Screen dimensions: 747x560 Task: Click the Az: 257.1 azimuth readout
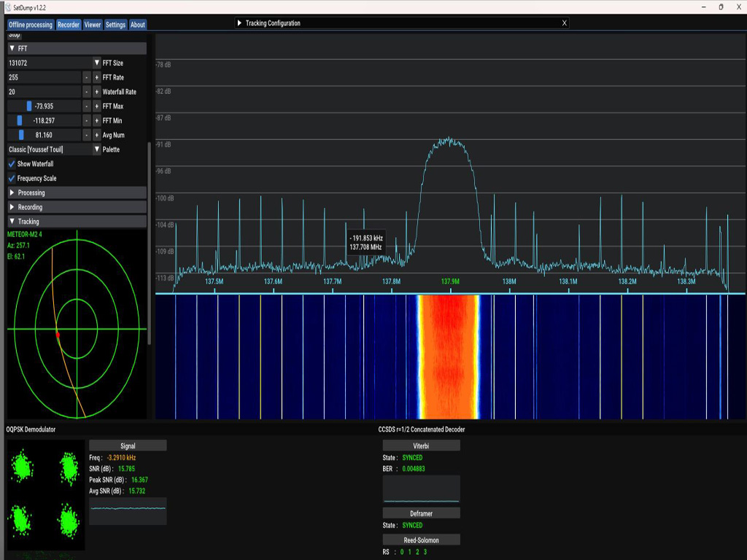[x=18, y=245]
